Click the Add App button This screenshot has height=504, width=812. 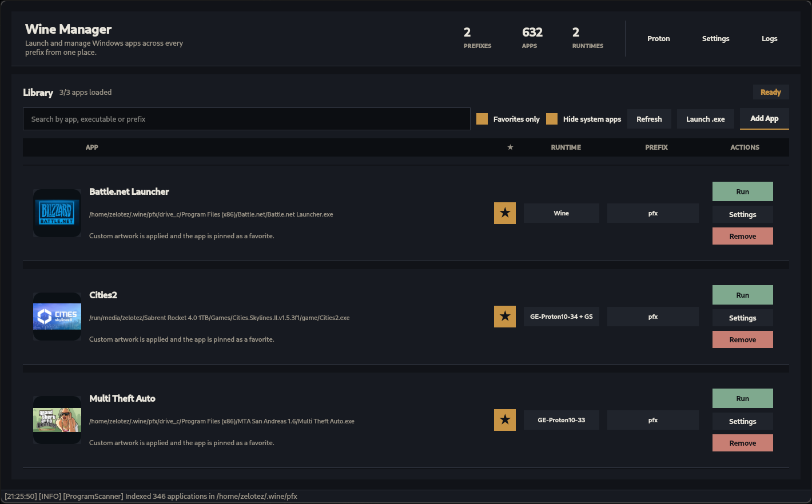pyautogui.click(x=765, y=118)
